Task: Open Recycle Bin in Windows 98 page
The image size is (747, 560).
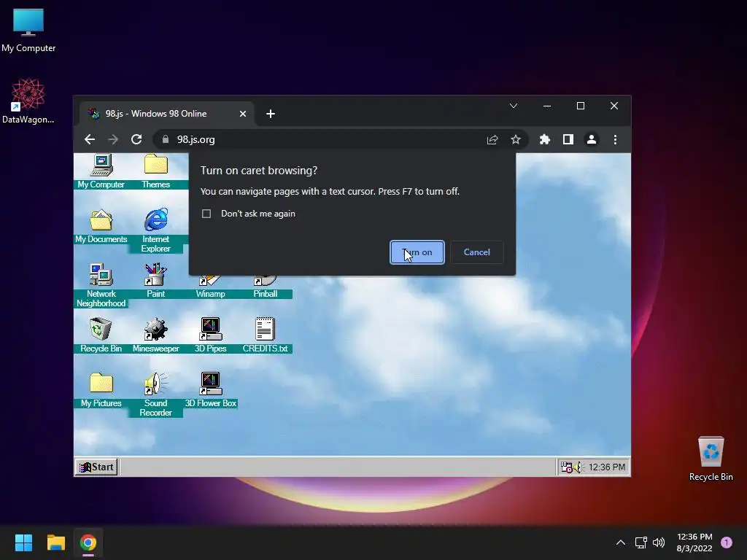Action: (101, 329)
